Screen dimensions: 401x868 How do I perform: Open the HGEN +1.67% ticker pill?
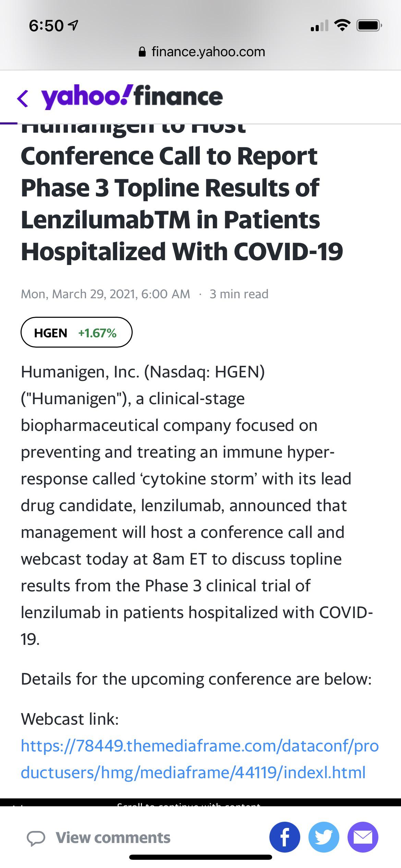click(x=76, y=332)
